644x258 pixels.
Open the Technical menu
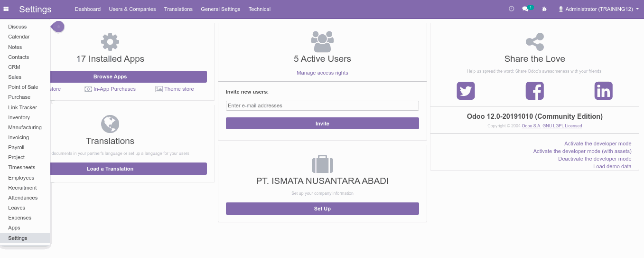pyautogui.click(x=259, y=9)
